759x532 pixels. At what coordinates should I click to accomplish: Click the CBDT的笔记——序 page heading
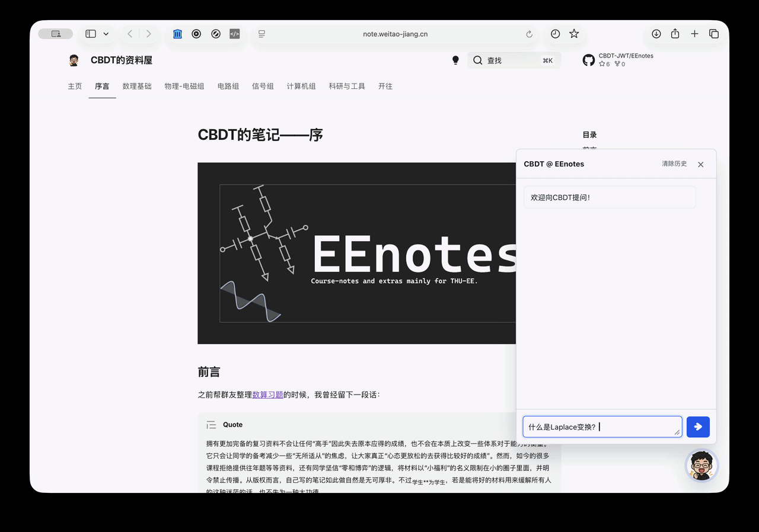[260, 135]
